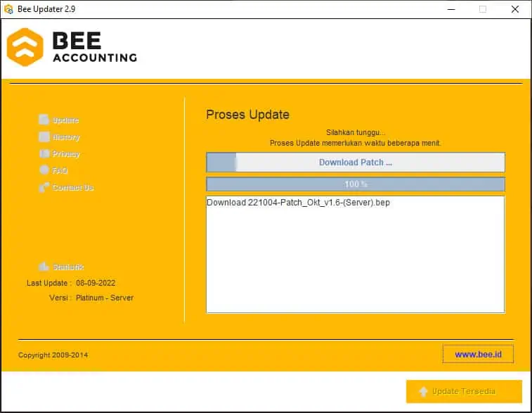The image size is (532, 413).
Task: Open the FAQ menu label
Action: 60,170
